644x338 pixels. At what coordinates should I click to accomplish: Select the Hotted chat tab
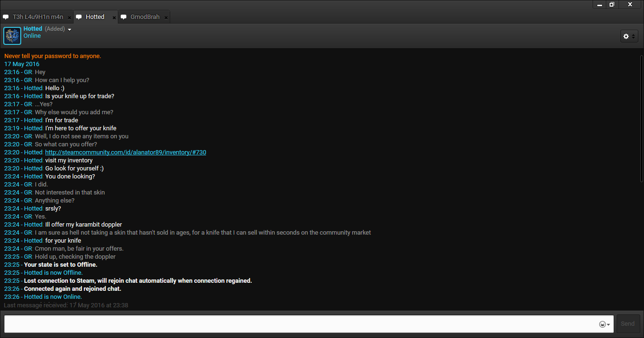95,17
